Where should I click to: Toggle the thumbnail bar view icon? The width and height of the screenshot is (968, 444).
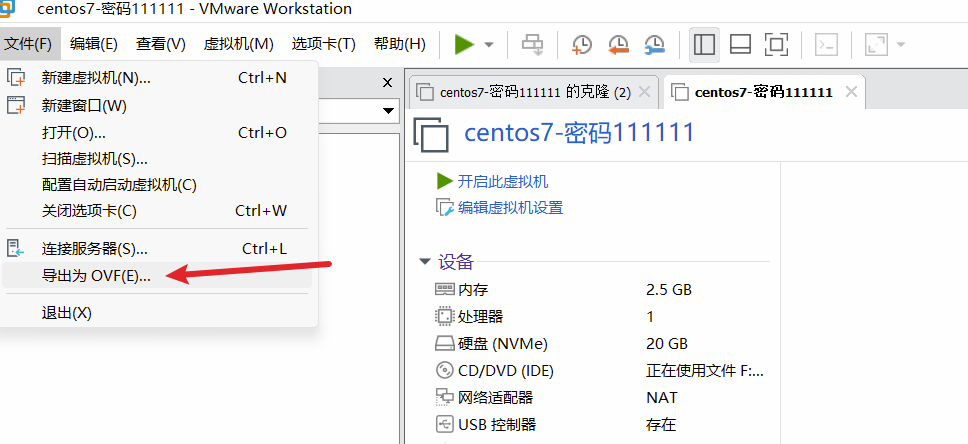pos(740,44)
